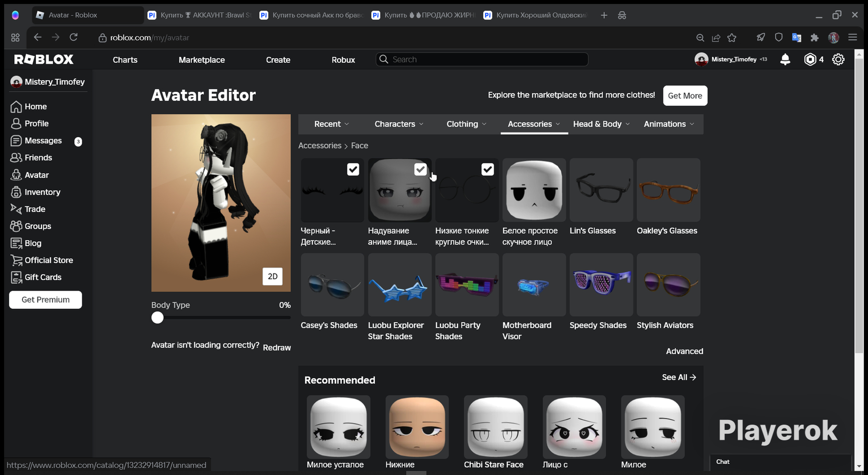Uncheck the black eyelashes accessory
This screenshot has height=475, width=868.
click(x=353, y=170)
